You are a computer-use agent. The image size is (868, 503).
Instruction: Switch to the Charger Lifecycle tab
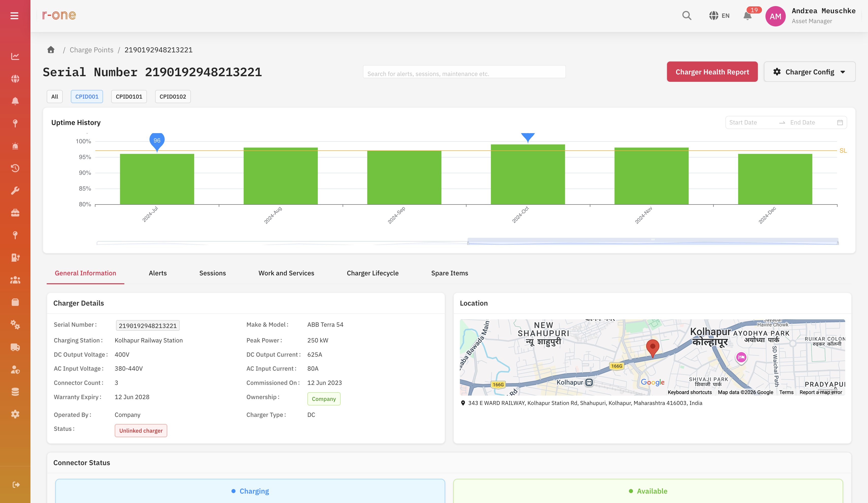373,273
